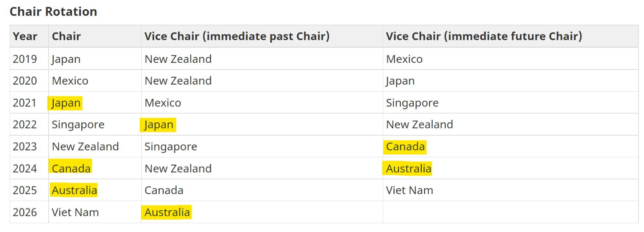Click the year 2023 cell
The height and width of the screenshot is (232, 644).
pyautogui.click(x=25, y=147)
